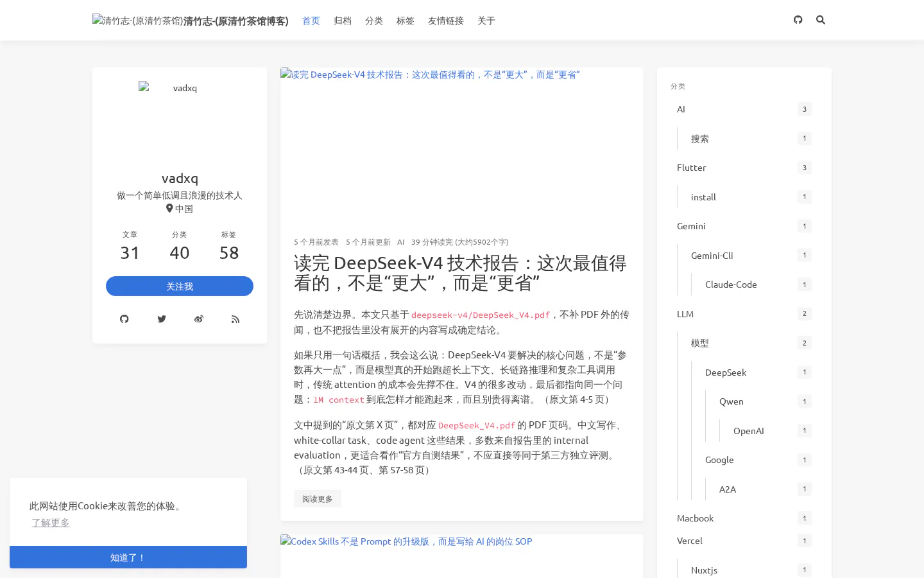Select the Vercel category

(x=744, y=541)
